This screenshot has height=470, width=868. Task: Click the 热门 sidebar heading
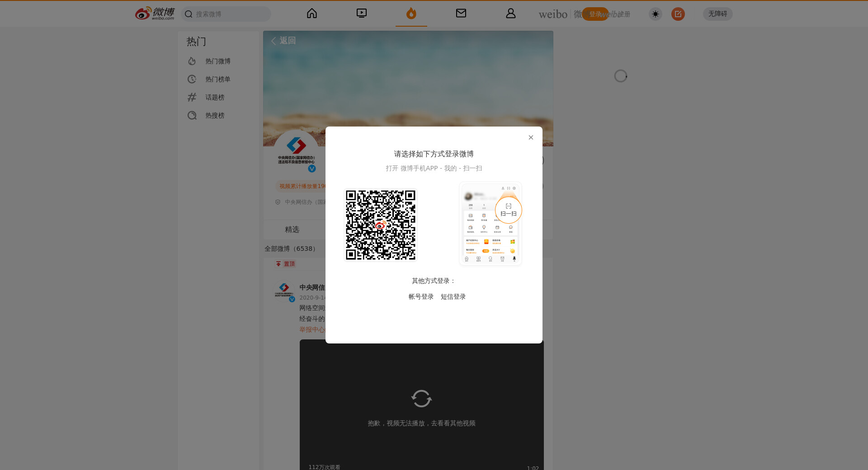[196, 42]
